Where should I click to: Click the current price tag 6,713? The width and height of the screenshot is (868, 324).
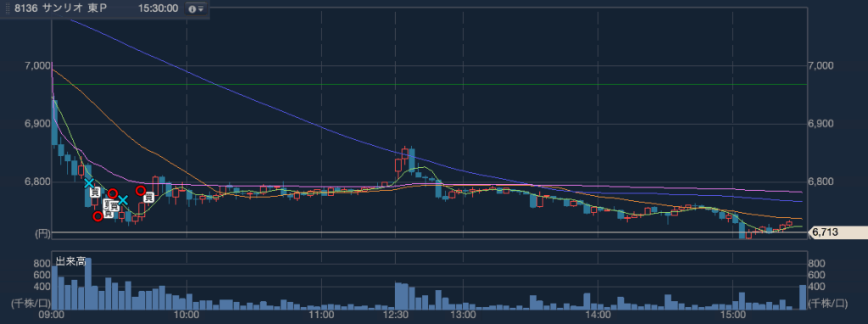click(x=838, y=233)
